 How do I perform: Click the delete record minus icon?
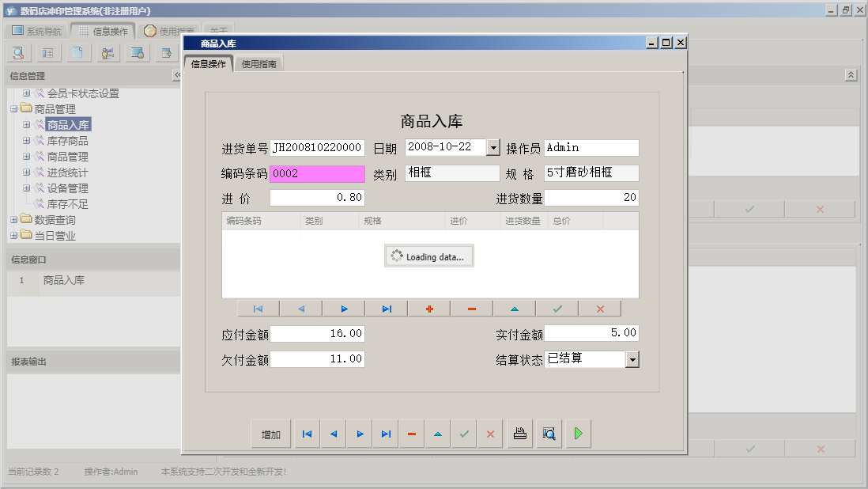pos(470,308)
